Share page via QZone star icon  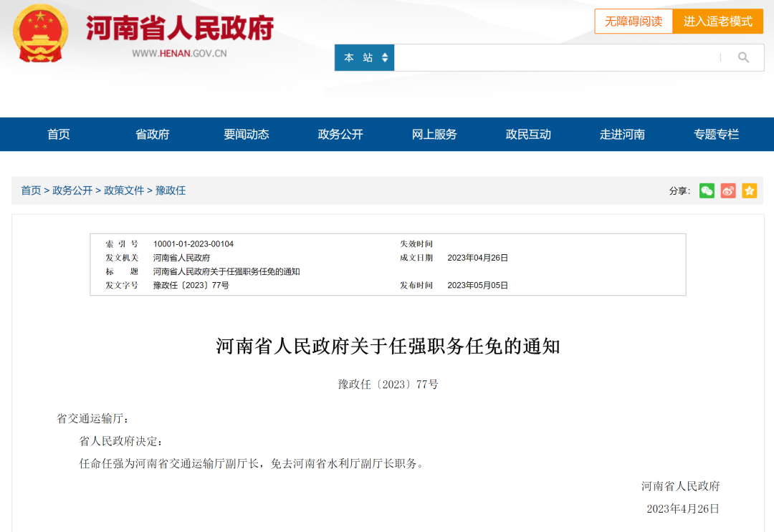[750, 190]
